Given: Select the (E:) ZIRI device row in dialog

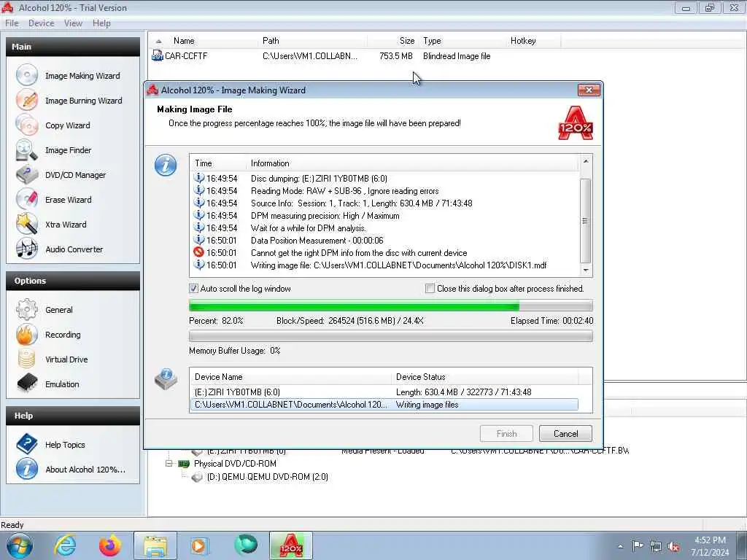Looking at the screenshot, I should click(x=384, y=392).
